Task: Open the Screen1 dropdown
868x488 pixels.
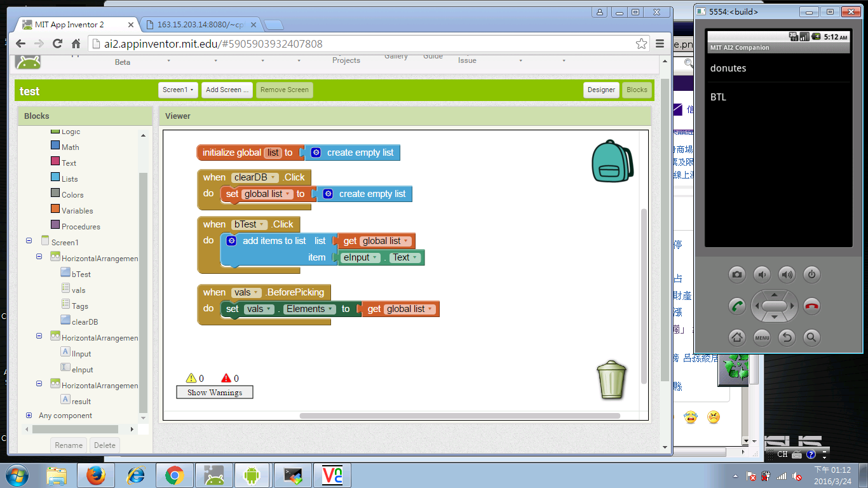Action: (178, 90)
